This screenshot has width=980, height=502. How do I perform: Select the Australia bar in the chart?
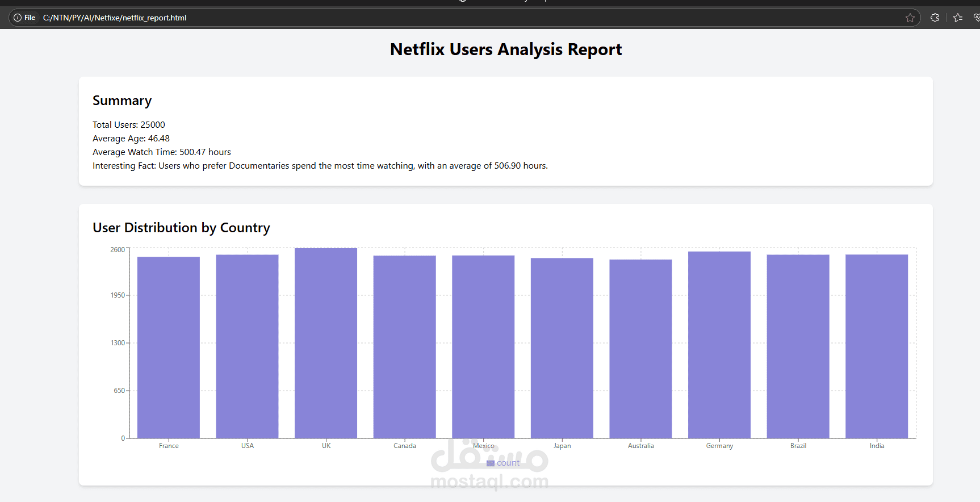pos(640,349)
